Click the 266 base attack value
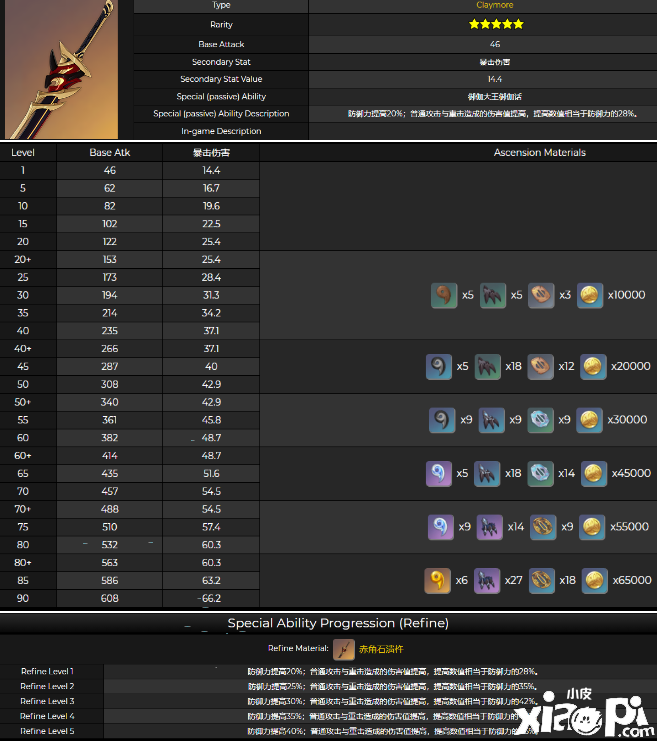 coord(110,349)
